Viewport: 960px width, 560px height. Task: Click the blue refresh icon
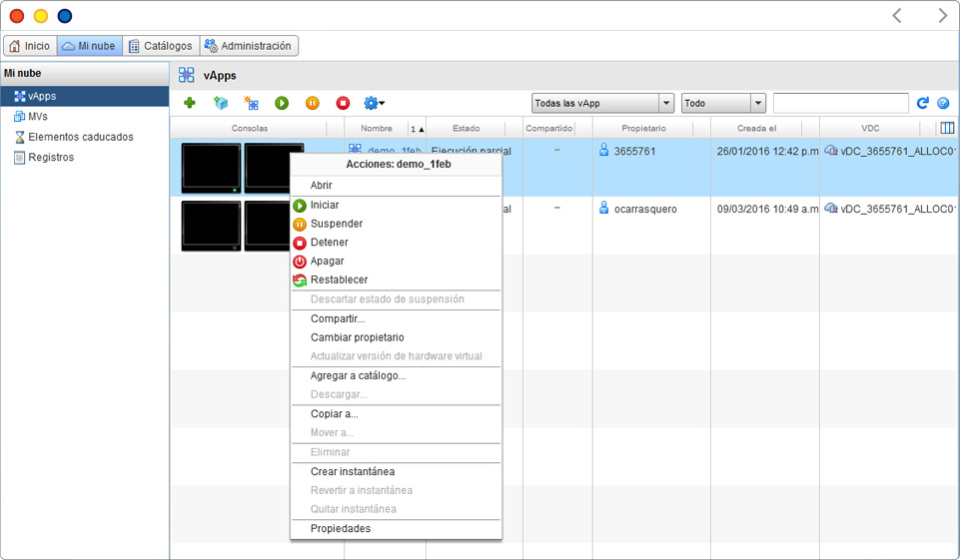[x=923, y=103]
